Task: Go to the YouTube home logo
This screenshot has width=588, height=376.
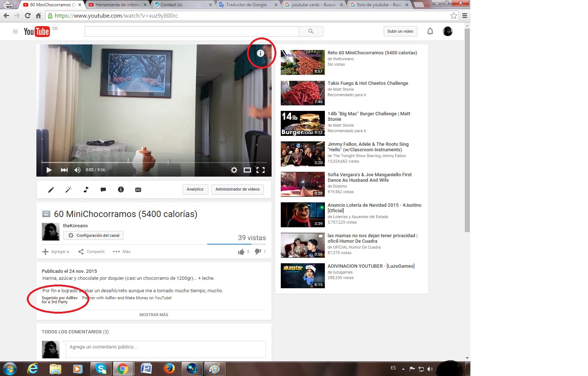Action: pos(36,32)
